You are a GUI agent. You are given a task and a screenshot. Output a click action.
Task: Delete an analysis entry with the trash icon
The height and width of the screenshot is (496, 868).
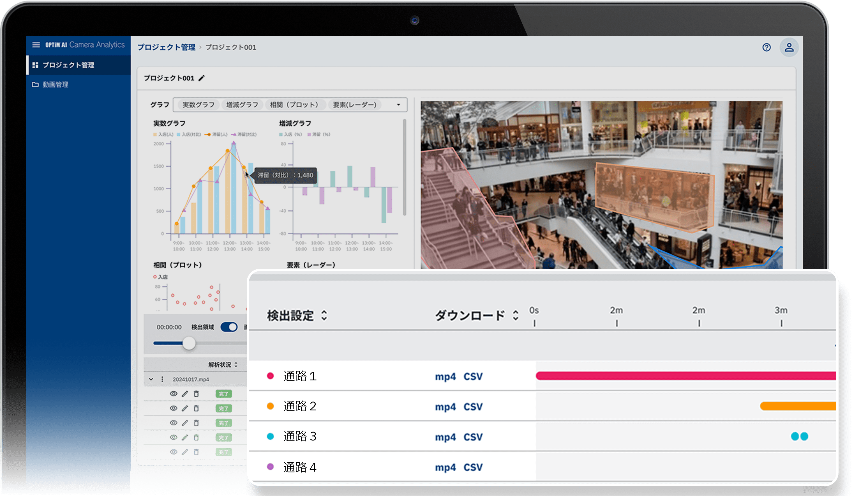[x=197, y=394]
